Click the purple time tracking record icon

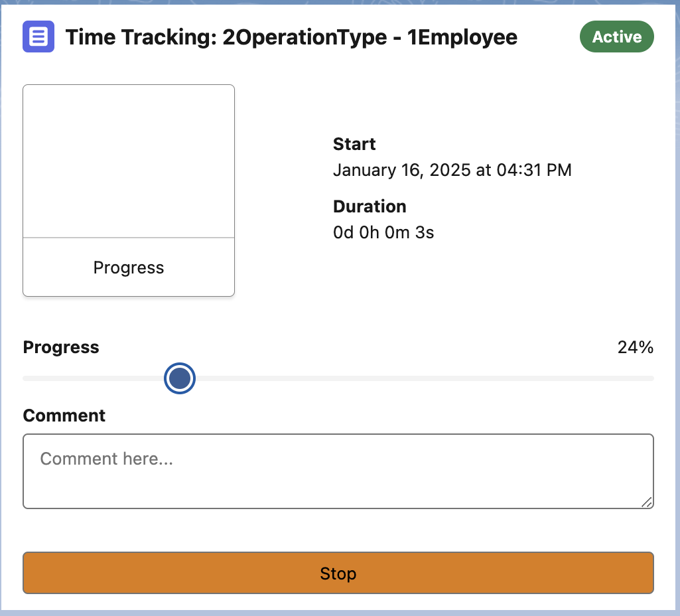38,37
